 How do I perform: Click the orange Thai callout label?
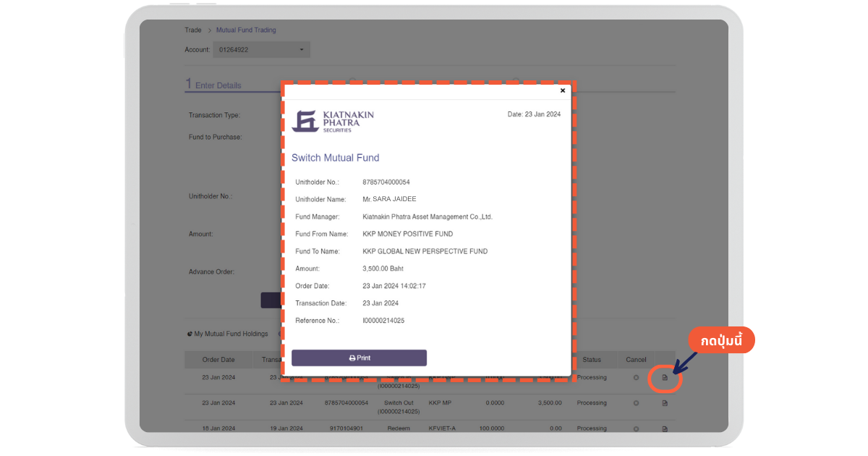721,340
